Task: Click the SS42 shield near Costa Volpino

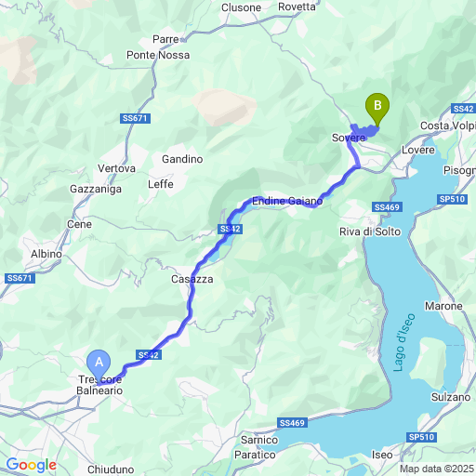Action: coord(463,109)
